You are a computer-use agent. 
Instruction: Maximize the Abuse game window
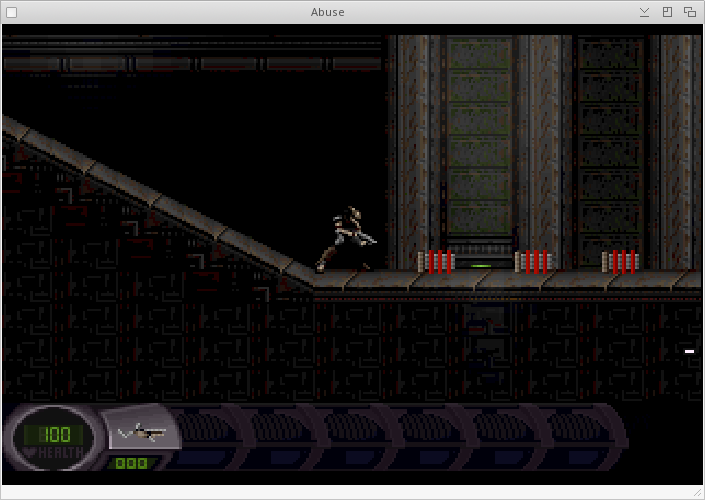(x=667, y=12)
